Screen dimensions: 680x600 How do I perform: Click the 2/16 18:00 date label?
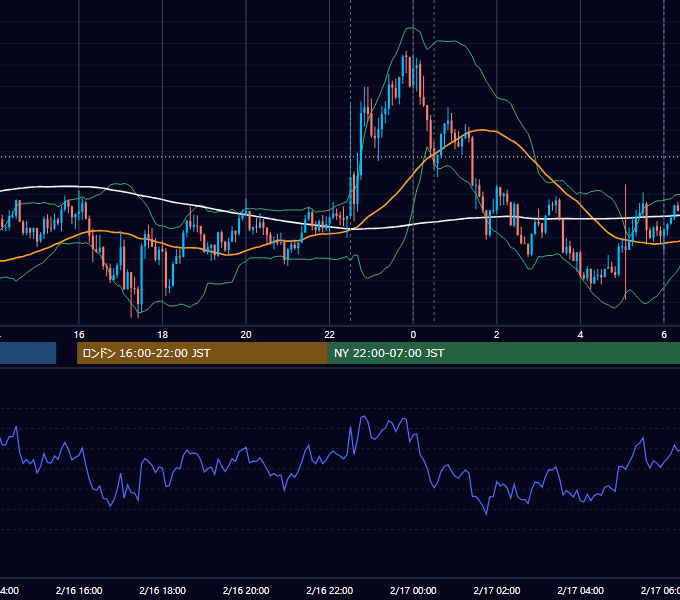(x=163, y=590)
